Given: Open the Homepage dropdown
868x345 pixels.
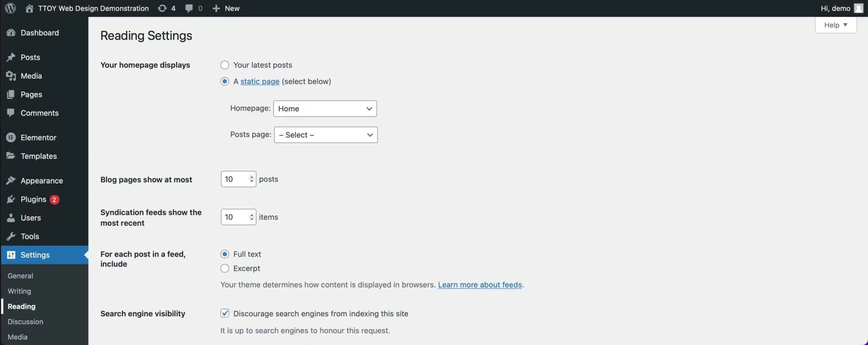Looking at the screenshot, I should (x=325, y=109).
